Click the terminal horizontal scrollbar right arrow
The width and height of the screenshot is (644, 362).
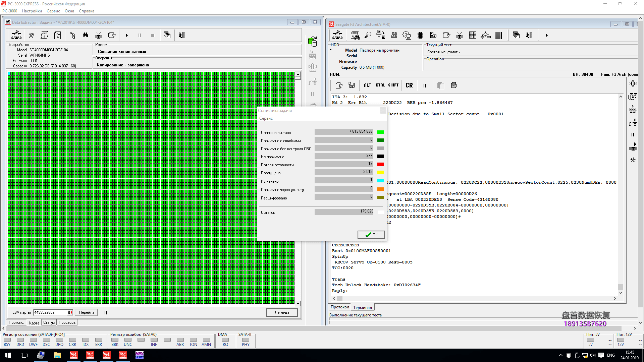[615, 298]
